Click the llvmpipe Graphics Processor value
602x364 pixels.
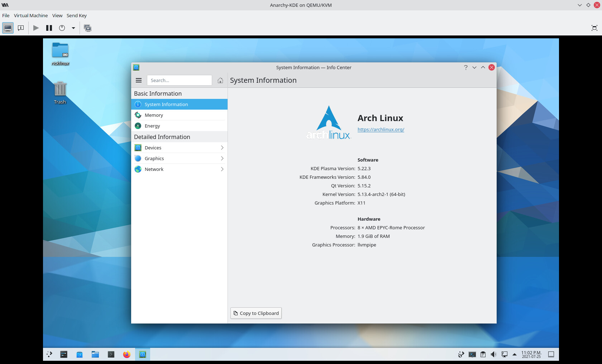[367, 245]
